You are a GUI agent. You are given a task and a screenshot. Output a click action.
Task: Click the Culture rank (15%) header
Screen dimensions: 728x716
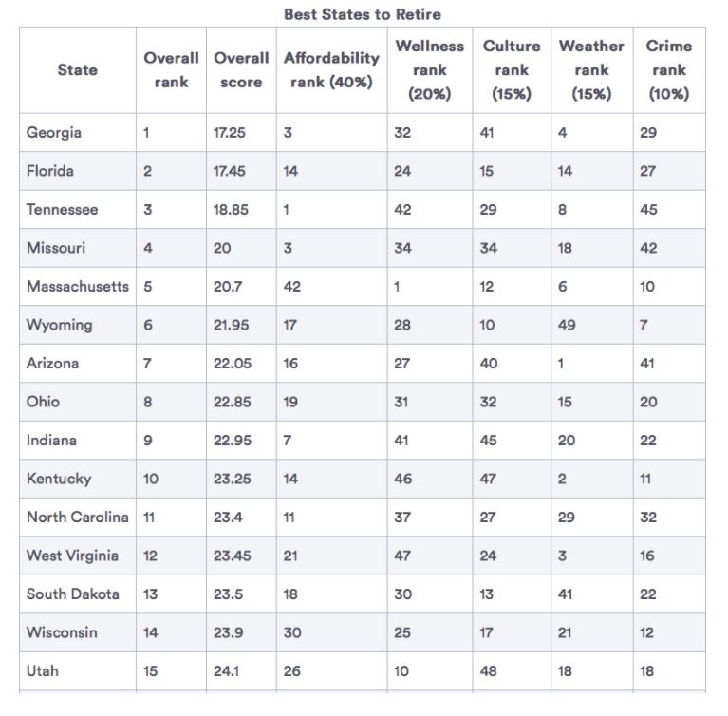pos(512,70)
